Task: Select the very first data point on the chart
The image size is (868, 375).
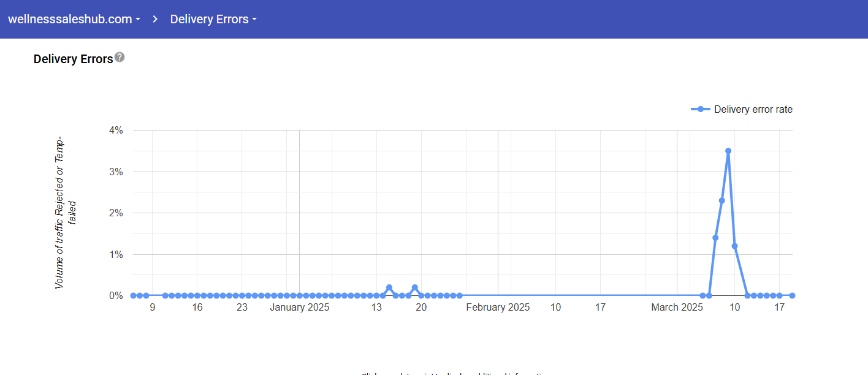Action: [x=133, y=295]
